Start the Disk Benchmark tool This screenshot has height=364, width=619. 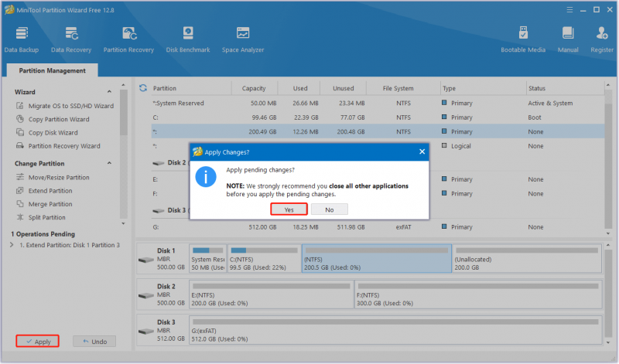click(x=188, y=39)
